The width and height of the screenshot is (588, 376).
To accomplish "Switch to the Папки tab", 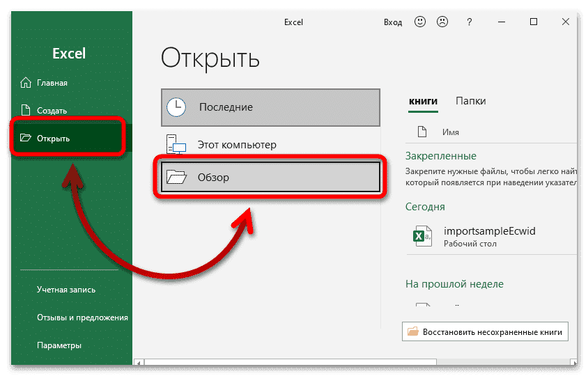I will [x=470, y=101].
